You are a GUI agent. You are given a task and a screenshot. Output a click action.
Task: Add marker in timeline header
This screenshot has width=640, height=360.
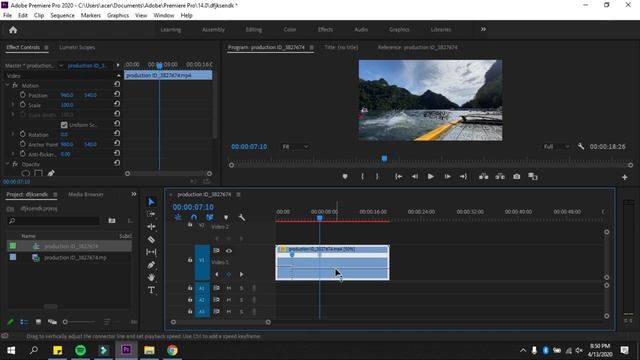[x=226, y=218]
